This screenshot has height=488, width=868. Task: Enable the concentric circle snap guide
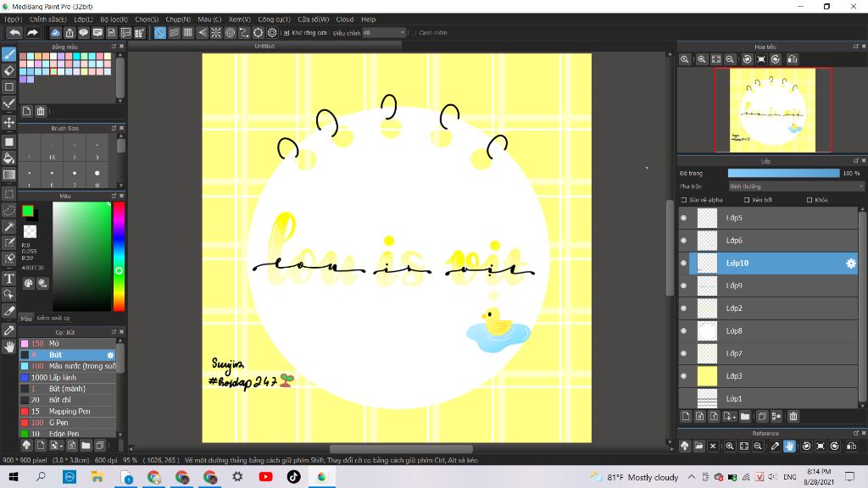click(231, 33)
